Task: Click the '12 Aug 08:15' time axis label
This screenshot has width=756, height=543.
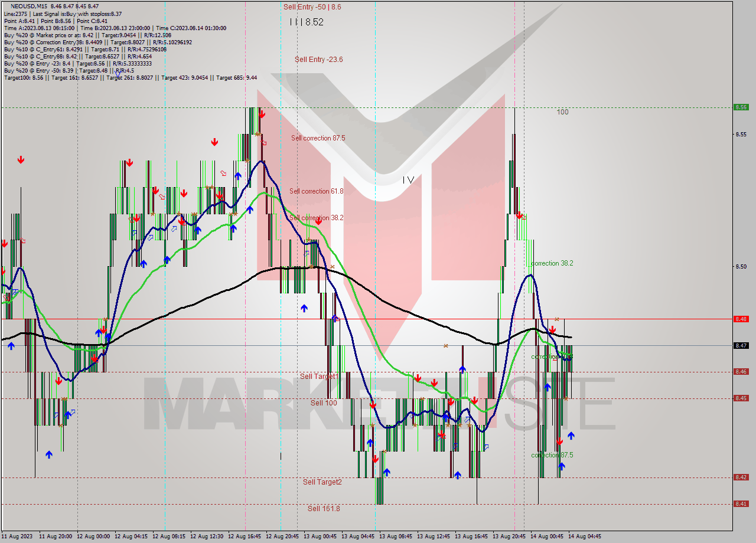Action: click(x=169, y=537)
